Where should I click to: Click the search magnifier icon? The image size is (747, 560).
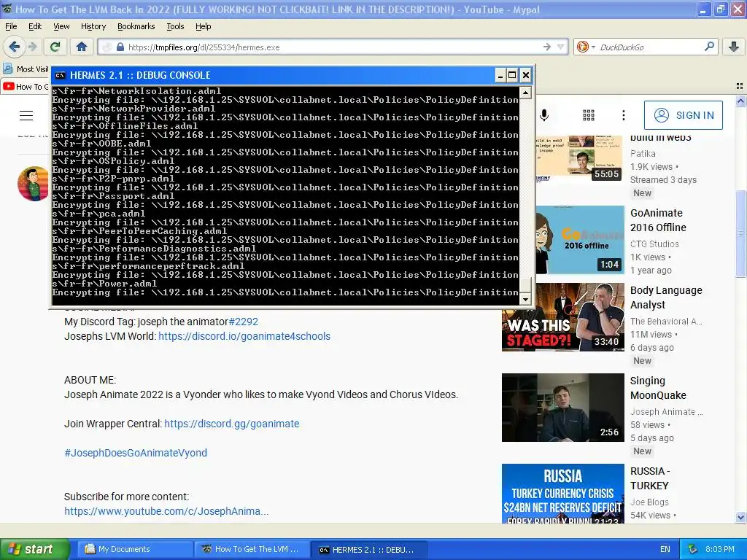click(x=709, y=47)
